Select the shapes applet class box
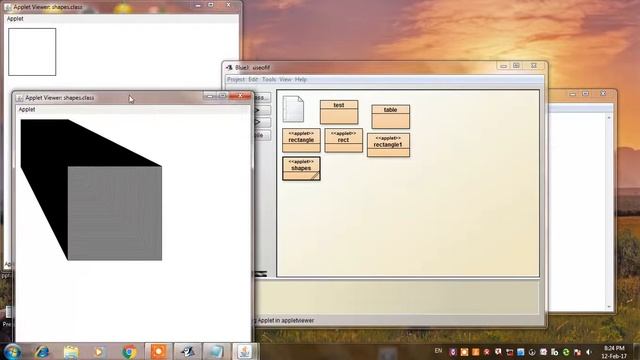Image resolution: width=640 pixels, height=360 pixels. point(301,168)
